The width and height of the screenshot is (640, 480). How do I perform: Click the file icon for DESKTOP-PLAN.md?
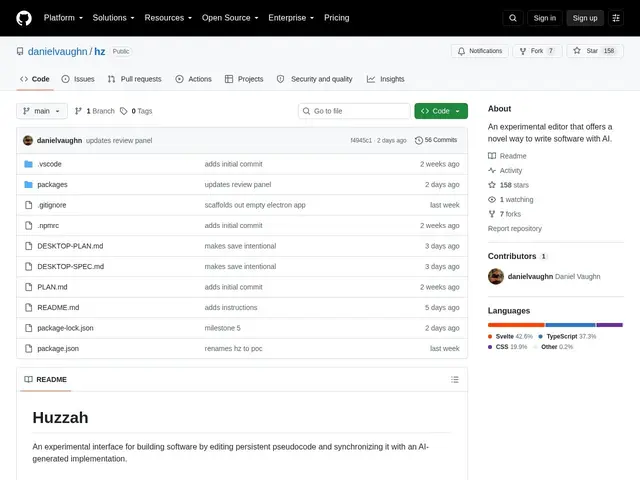click(x=28, y=246)
